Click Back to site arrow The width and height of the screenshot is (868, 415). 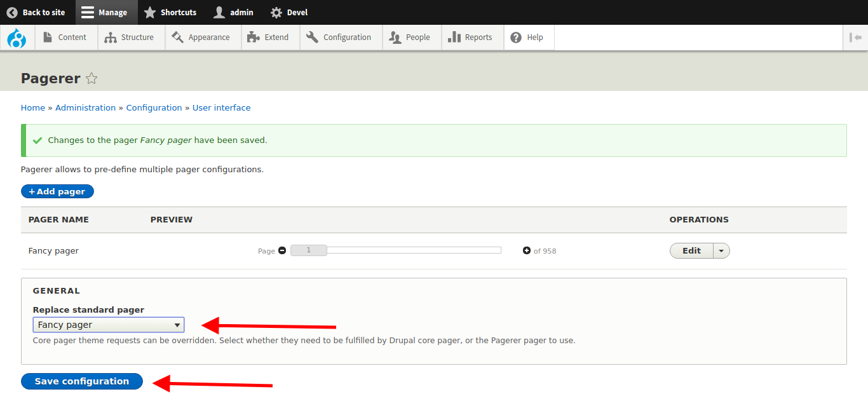(x=36, y=12)
